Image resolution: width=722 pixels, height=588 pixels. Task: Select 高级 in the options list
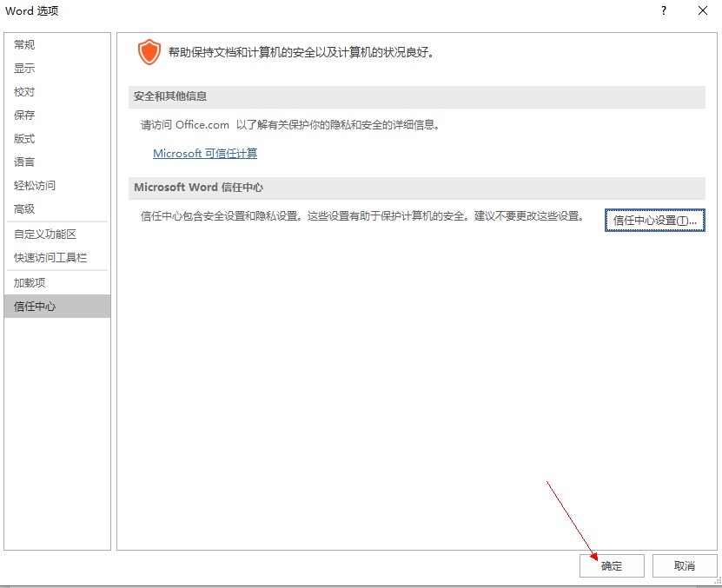click(57, 209)
